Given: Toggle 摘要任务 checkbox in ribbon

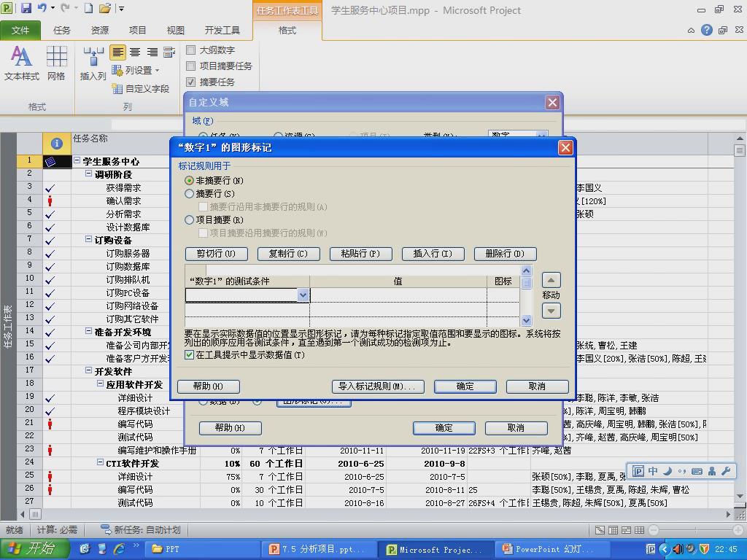Looking at the screenshot, I should pos(190,82).
